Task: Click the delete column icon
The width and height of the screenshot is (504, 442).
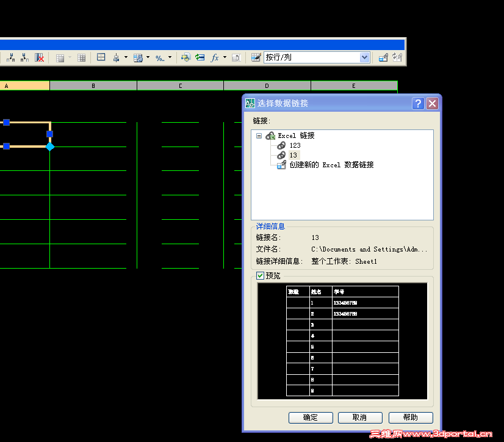Action: (x=40, y=57)
